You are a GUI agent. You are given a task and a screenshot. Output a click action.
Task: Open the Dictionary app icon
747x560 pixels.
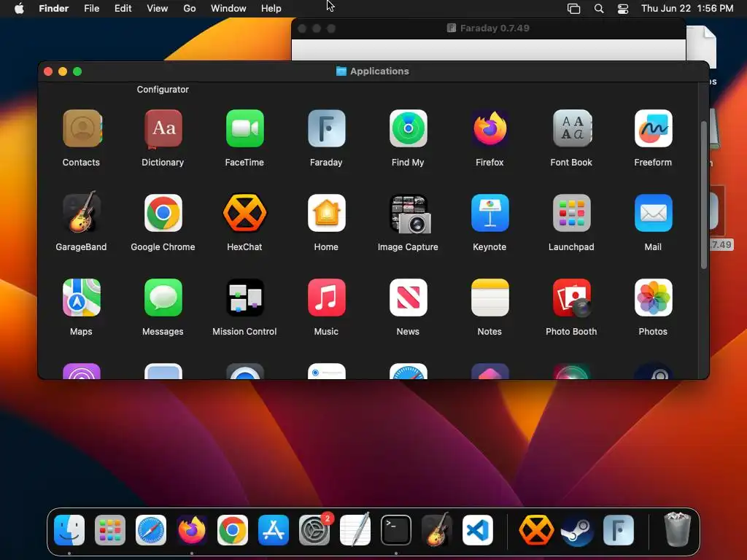163,128
